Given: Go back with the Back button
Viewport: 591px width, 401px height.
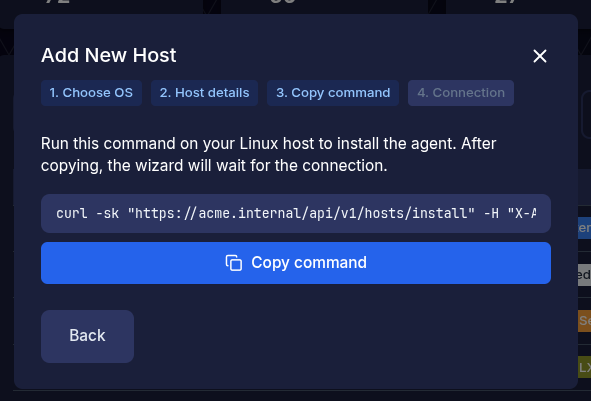Looking at the screenshot, I should [87, 336].
